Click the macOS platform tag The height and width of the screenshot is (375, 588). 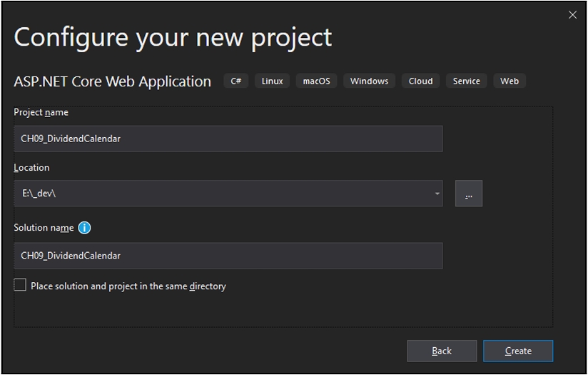pyautogui.click(x=316, y=81)
